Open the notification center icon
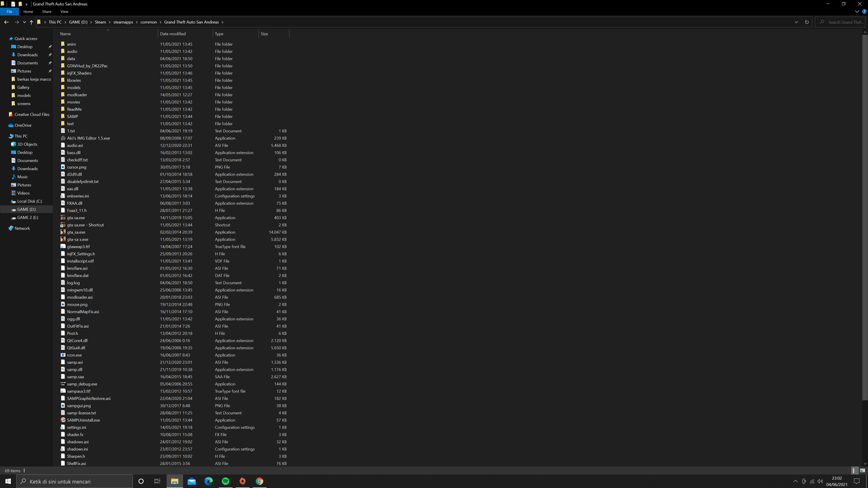This screenshot has height=488, width=868. point(857,481)
